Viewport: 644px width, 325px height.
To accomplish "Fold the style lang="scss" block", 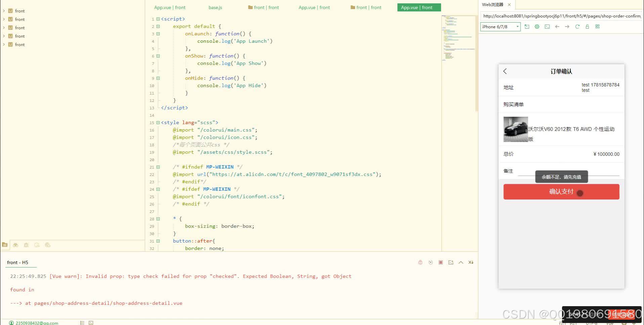I will tap(158, 122).
